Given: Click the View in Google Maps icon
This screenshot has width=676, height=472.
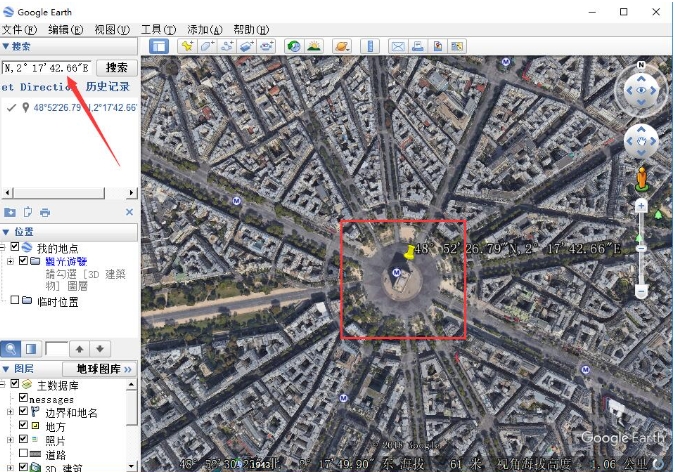Looking at the screenshot, I should 457,46.
